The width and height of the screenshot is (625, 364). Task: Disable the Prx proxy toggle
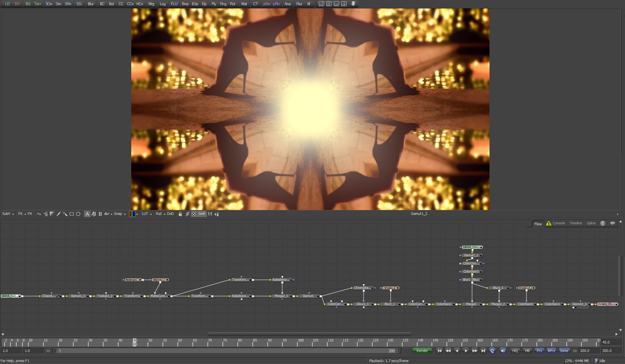click(x=539, y=351)
